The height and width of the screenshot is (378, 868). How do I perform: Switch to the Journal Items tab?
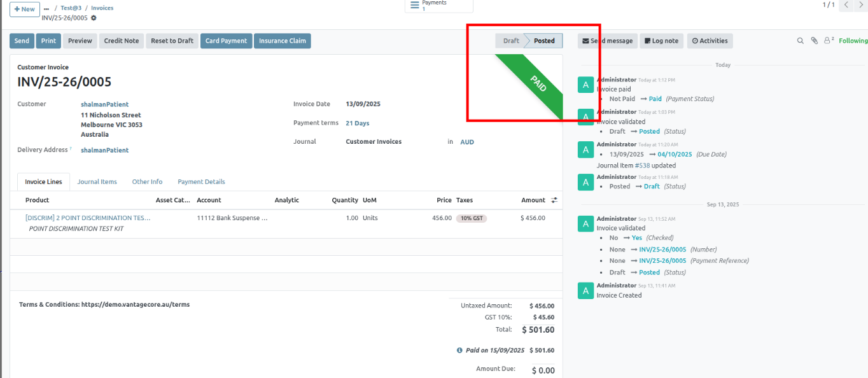point(97,182)
